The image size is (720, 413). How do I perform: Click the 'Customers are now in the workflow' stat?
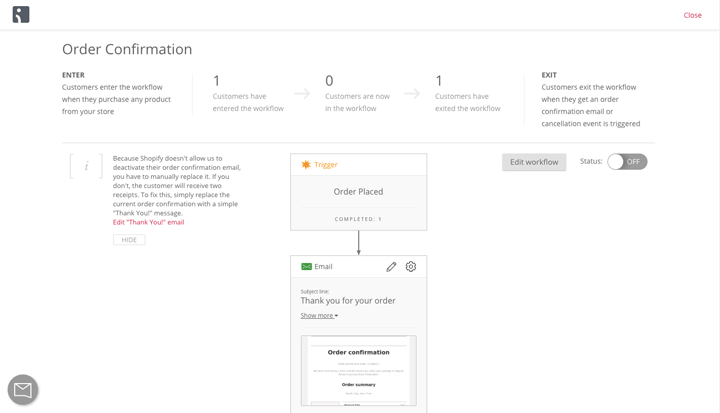click(357, 96)
